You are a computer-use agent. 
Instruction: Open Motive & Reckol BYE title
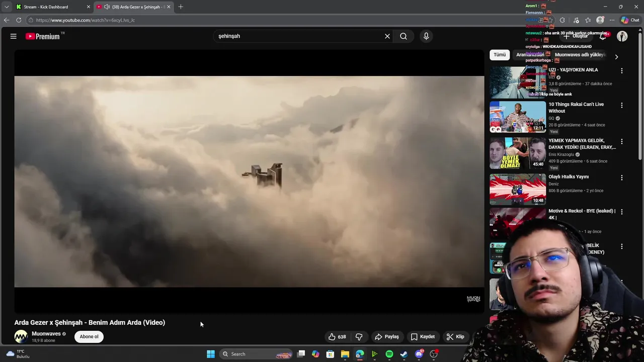[582, 214]
